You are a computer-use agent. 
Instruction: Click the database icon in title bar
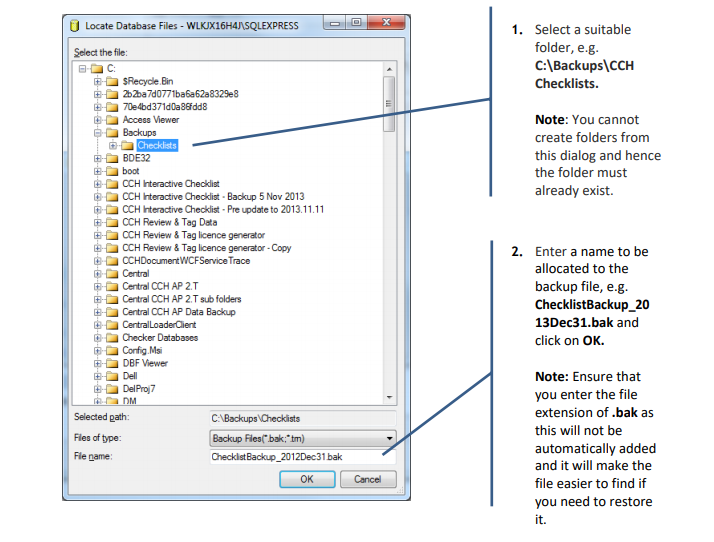pyautogui.click(x=75, y=26)
